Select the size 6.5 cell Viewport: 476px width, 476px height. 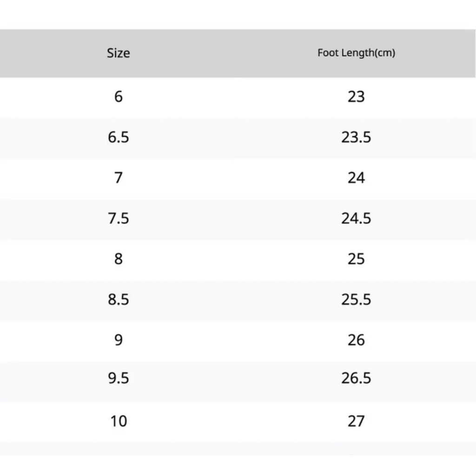pos(119,138)
